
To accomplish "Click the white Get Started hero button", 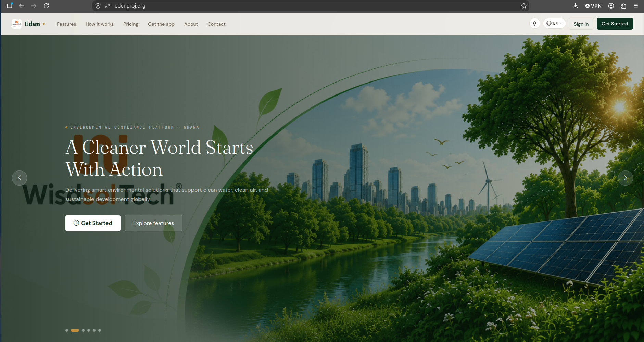I will pos(93,223).
